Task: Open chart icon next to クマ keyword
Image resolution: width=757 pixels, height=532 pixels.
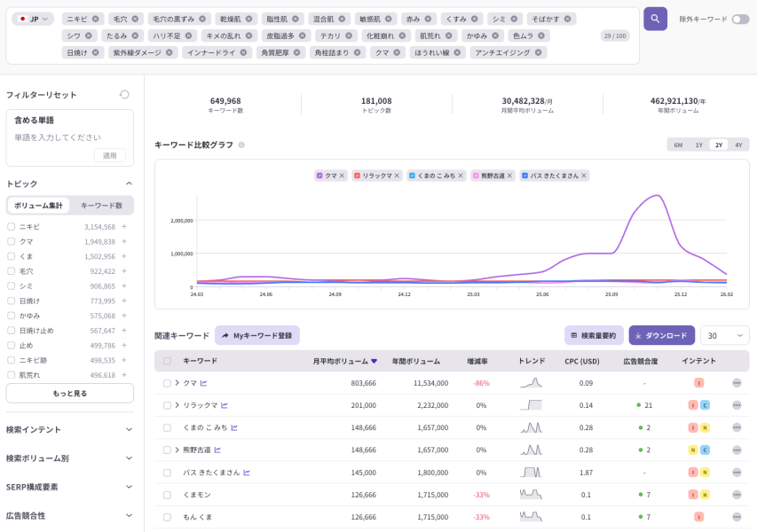Action: coord(204,383)
